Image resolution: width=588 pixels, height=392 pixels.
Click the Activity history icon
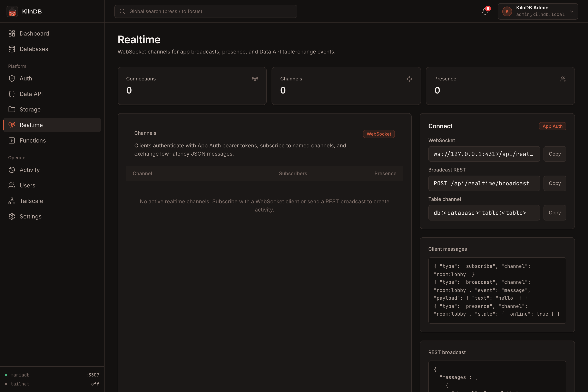(x=12, y=170)
